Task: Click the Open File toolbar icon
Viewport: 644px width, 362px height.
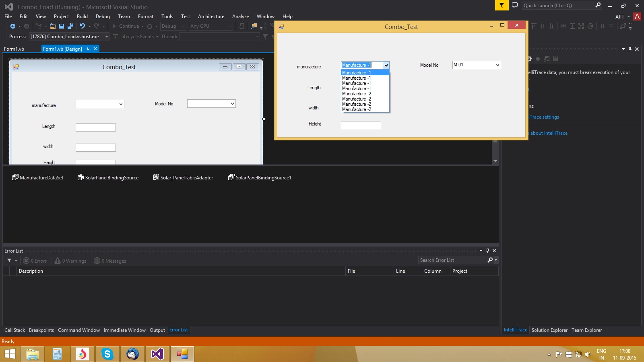Action: [53, 26]
